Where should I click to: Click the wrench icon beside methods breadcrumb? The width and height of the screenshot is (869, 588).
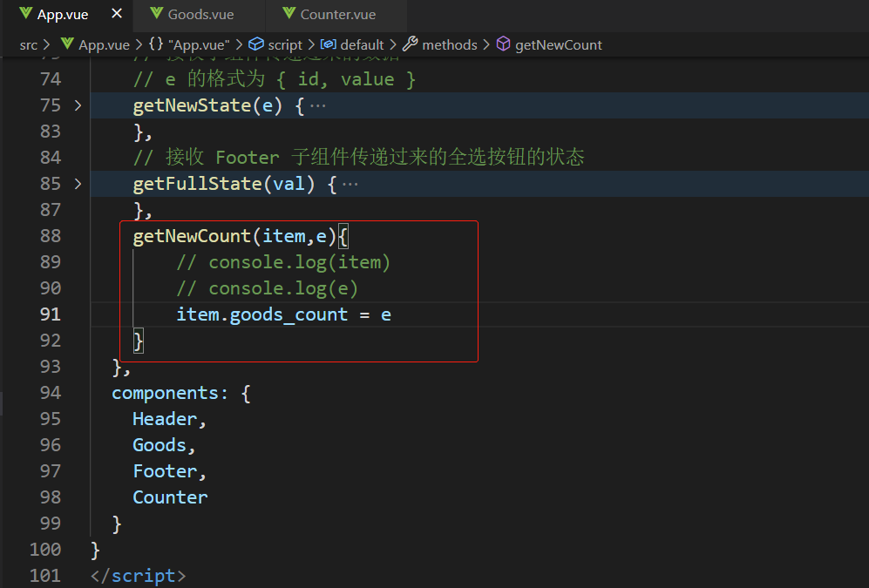tap(411, 44)
